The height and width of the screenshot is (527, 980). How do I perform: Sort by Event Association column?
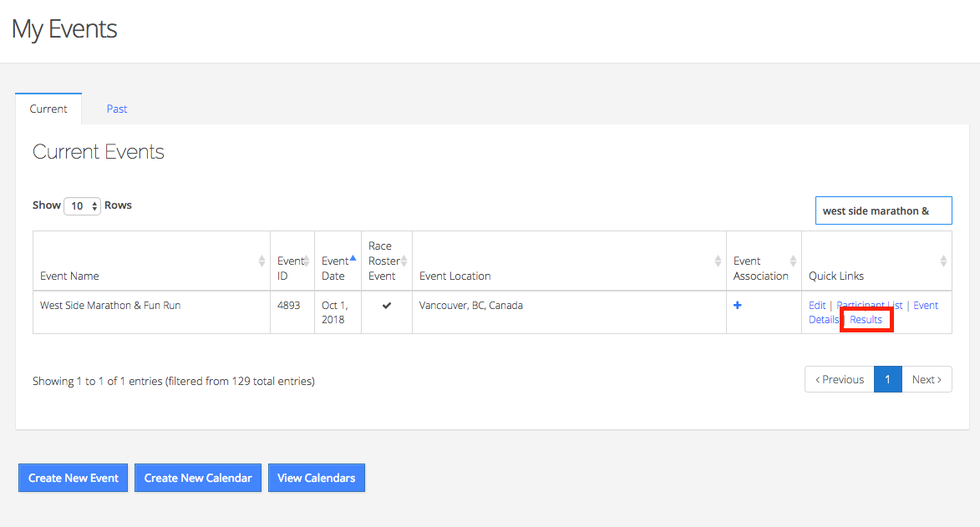(x=764, y=261)
